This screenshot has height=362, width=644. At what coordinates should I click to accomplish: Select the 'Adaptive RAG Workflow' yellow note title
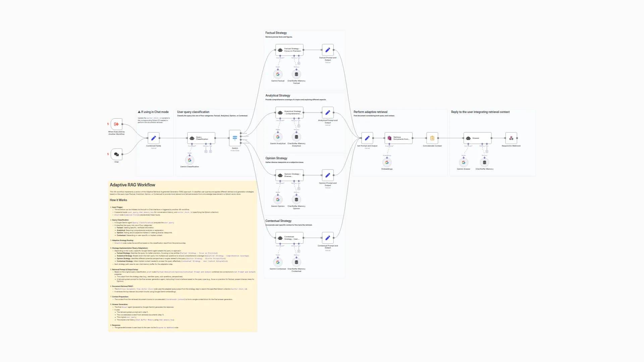[132, 185]
